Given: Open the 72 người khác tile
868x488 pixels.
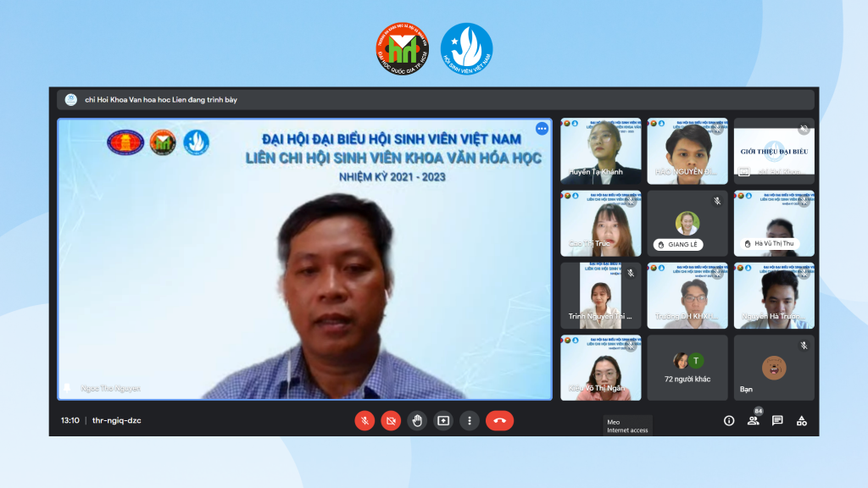Looking at the screenshot, I should coord(687,368).
